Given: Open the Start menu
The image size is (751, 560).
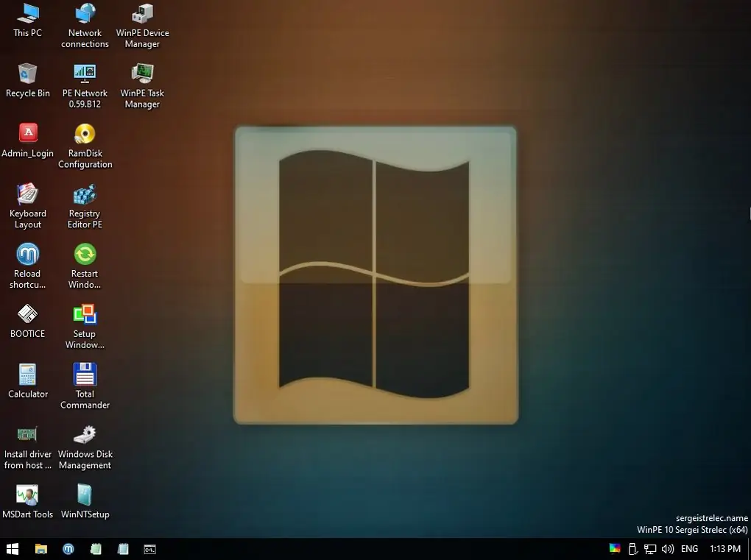Looking at the screenshot, I should 13,549.
